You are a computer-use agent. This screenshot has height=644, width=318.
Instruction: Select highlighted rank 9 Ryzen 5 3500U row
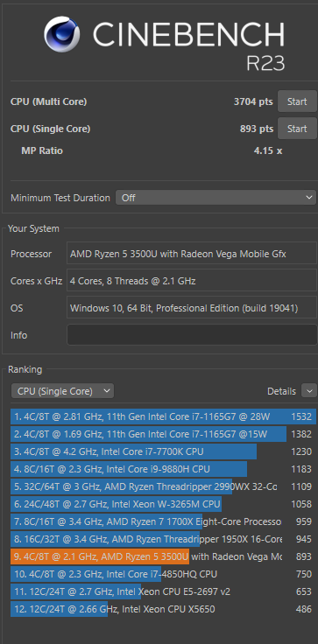coord(163,556)
